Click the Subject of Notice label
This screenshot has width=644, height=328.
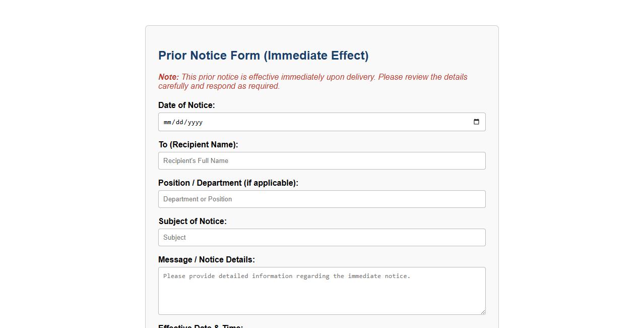tap(192, 221)
